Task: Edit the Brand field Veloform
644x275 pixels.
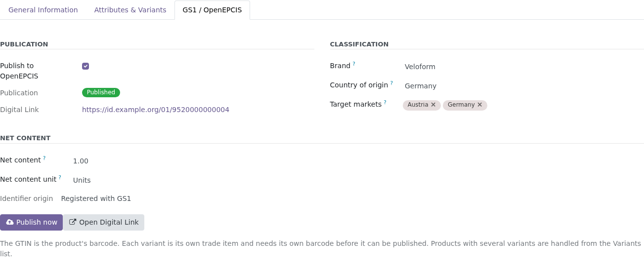Action: (x=523, y=67)
